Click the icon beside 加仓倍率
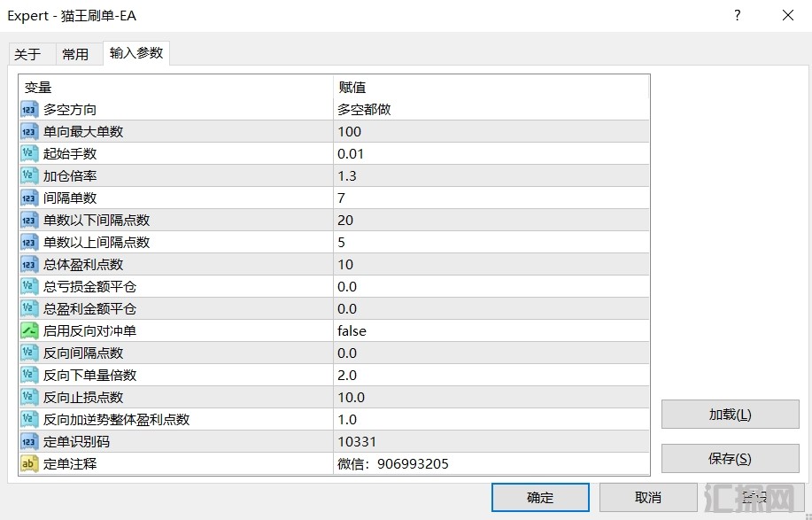The image size is (812, 520). 29,176
